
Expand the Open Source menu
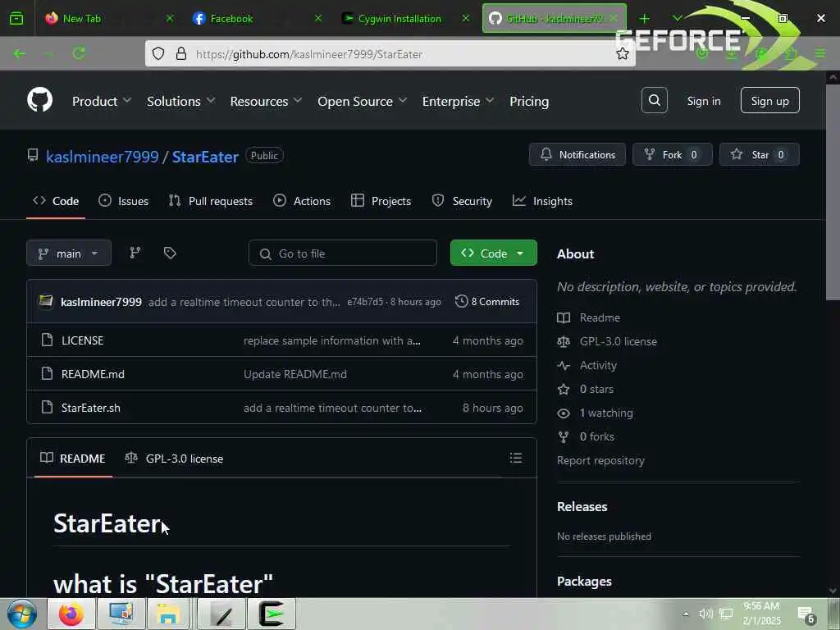click(362, 101)
